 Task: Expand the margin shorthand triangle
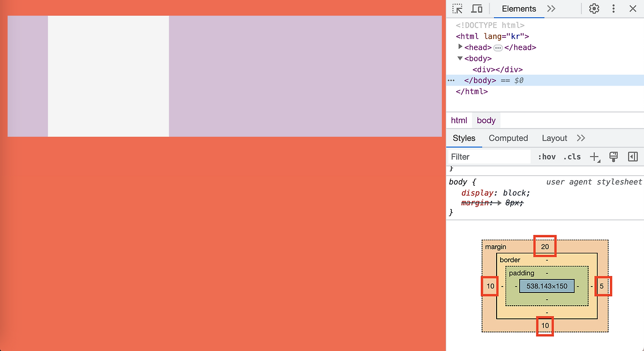pyautogui.click(x=499, y=202)
